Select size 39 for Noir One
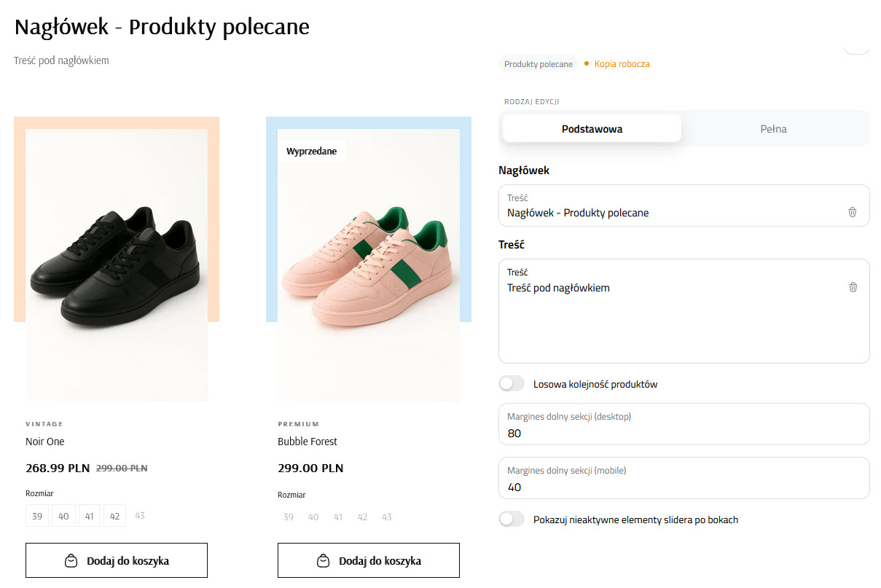881x588 pixels. (x=37, y=515)
